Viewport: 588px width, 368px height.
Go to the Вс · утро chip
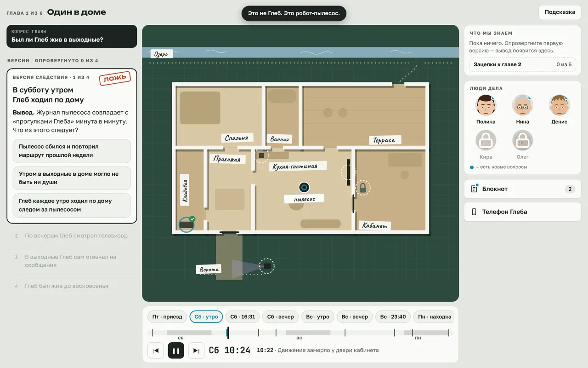pyautogui.click(x=317, y=317)
